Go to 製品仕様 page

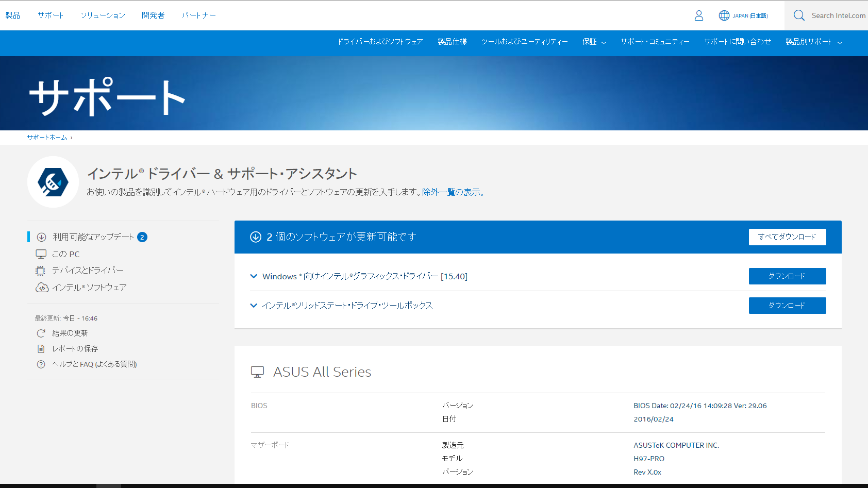(453, 42)
